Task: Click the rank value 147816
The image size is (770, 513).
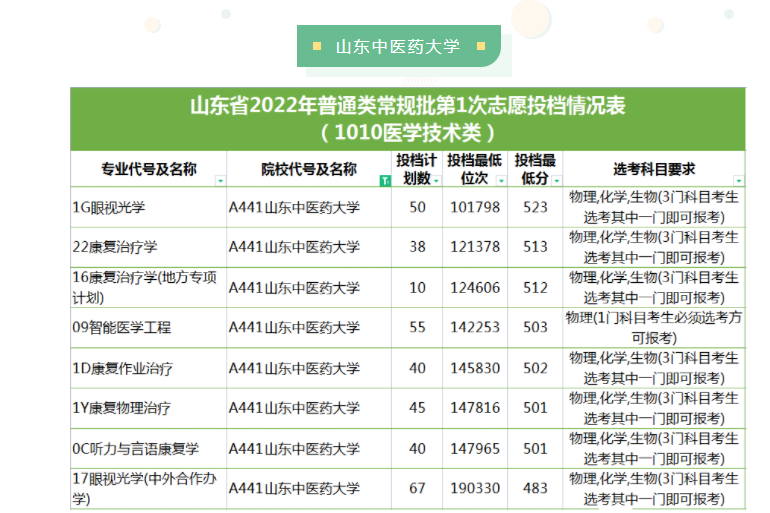Action: pos(475,408)
